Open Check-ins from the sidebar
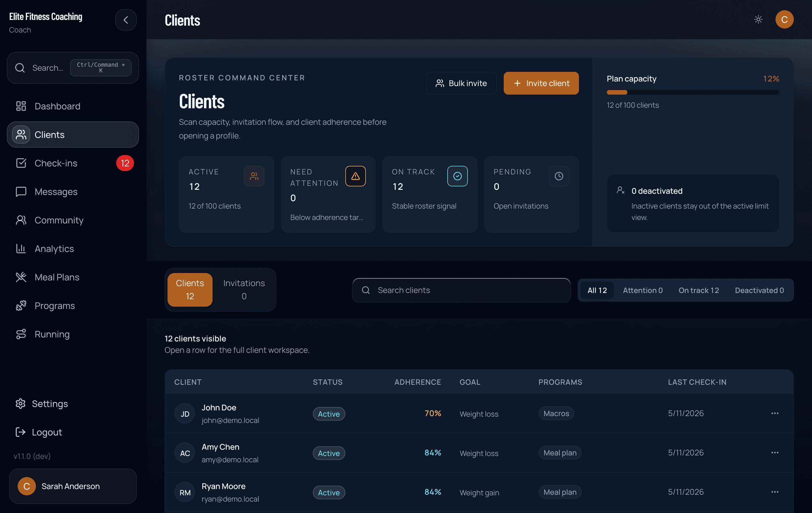Viewport: 812px width, 513px height. click(73, 163)
